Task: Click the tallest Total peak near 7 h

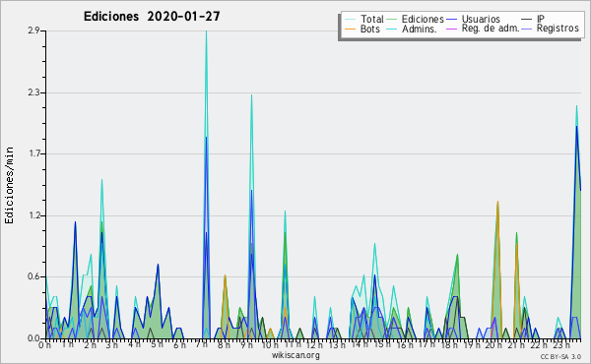Action: [206, 31]
